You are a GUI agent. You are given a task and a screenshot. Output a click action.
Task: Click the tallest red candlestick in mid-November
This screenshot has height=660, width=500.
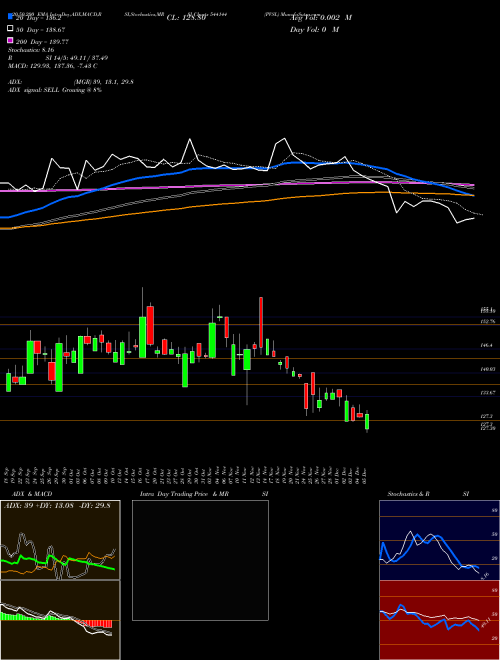click(x=261, y=322)
